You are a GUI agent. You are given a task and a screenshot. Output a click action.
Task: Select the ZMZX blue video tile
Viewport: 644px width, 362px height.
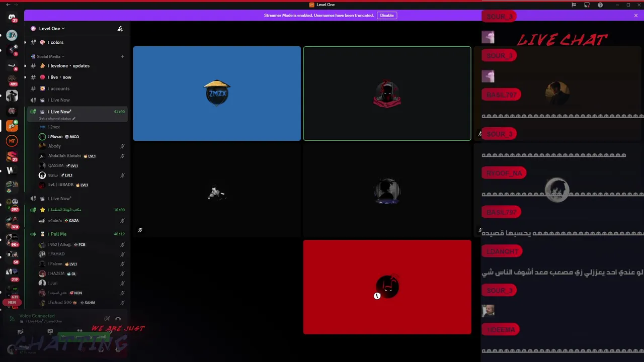pos(217,94)
